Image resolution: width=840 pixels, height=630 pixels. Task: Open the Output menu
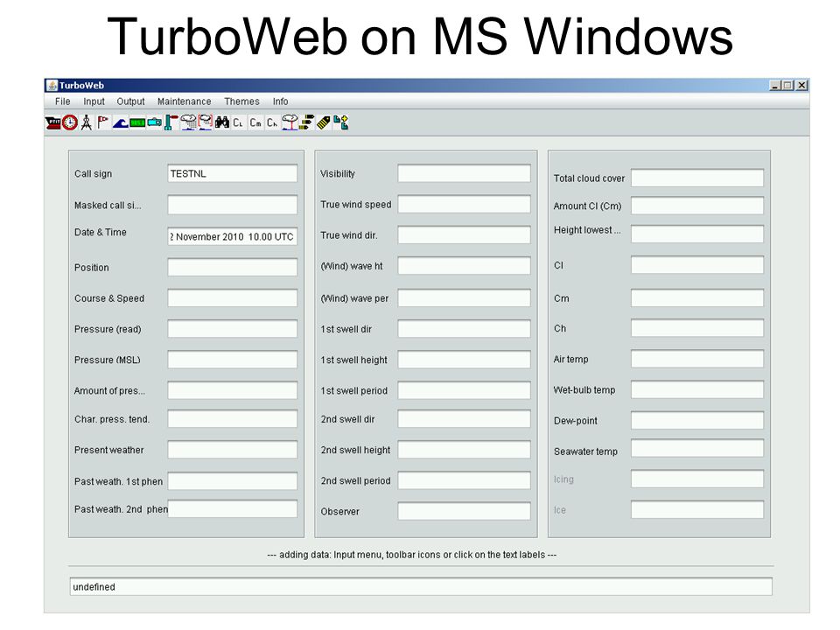[130, 101]
